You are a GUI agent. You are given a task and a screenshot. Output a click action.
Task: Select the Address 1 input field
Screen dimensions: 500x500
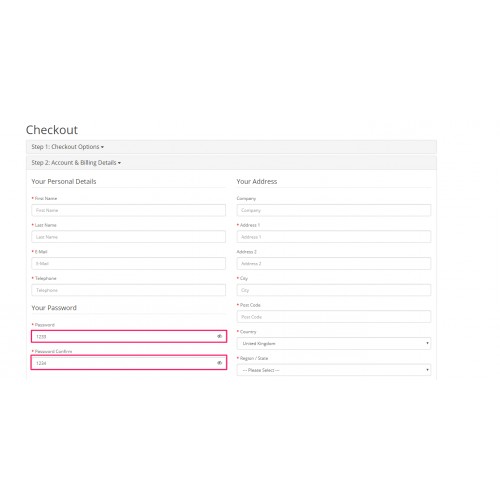pyautogui.click(x=334, y=237)
